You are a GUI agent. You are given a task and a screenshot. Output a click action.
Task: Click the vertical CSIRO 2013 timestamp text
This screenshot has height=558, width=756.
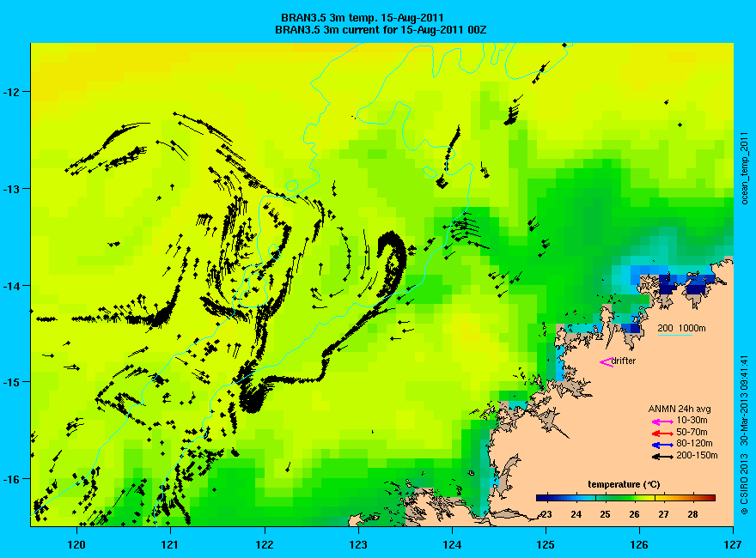click(x=745, y=435)
